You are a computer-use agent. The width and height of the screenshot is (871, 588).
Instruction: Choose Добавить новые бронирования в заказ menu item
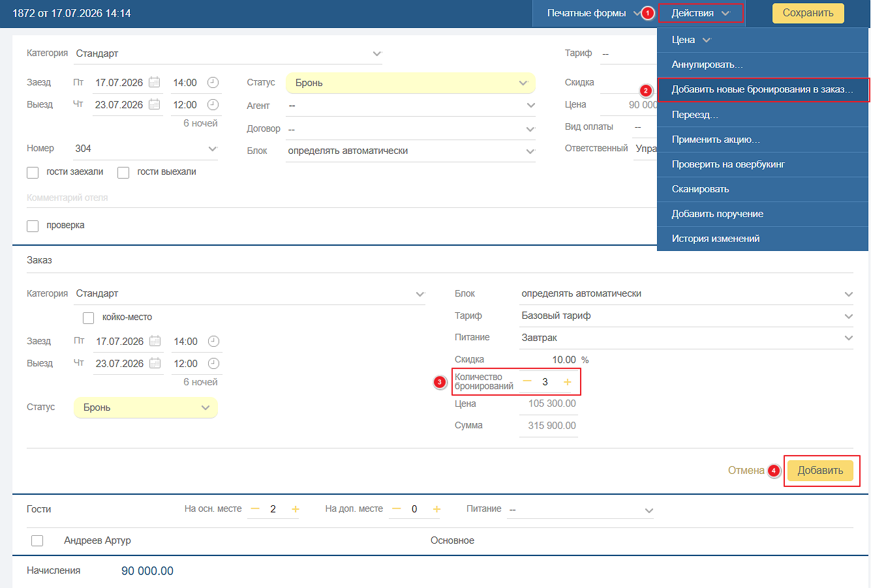point(762,89)
